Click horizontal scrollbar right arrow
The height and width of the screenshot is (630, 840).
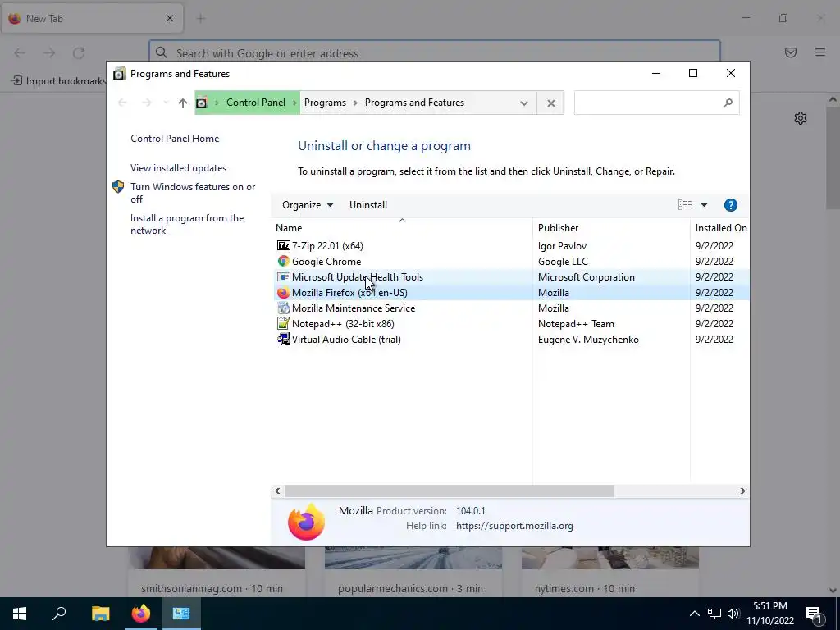point(742,491)
